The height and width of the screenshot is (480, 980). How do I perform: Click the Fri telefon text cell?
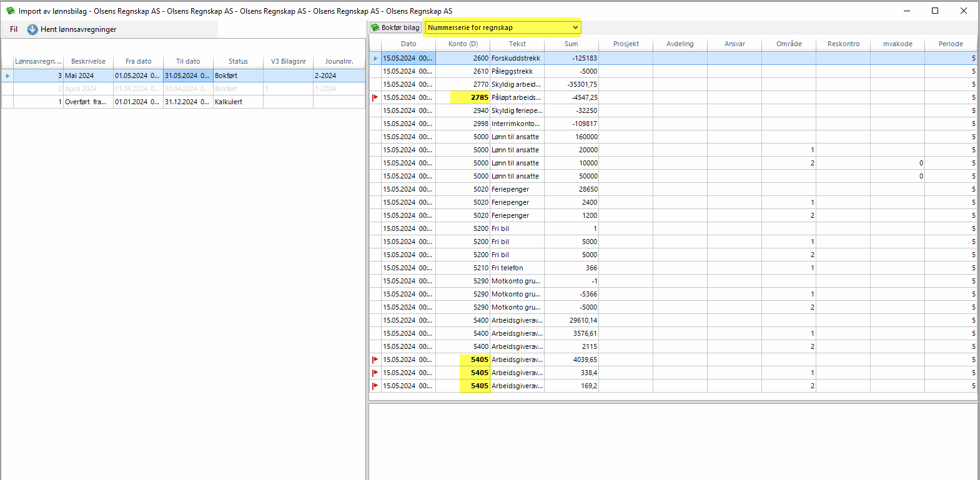517,268
